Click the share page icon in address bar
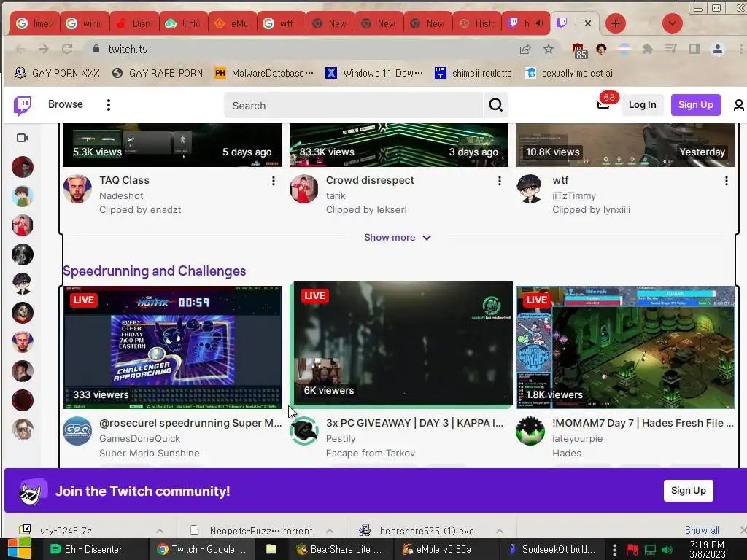This screenshot has height=560, width=747. tap(525, 49)
